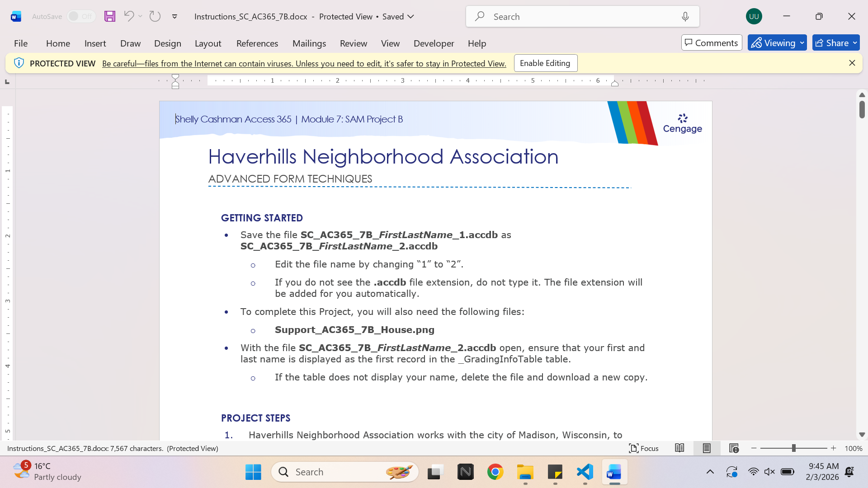Click the 100% zoom level
The height and width of the screenshot is (488, 868).
(854, 448)
